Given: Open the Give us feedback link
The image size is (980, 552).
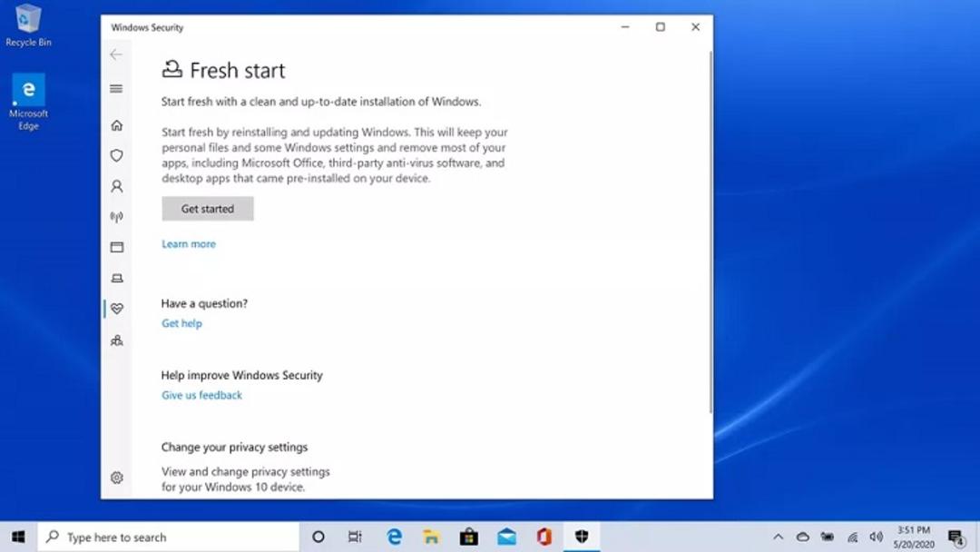Looking at the screenshot, I should point(201,395).
